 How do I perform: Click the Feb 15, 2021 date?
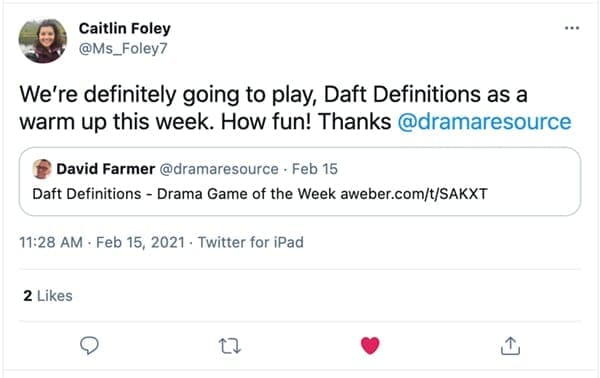(140, 242)
